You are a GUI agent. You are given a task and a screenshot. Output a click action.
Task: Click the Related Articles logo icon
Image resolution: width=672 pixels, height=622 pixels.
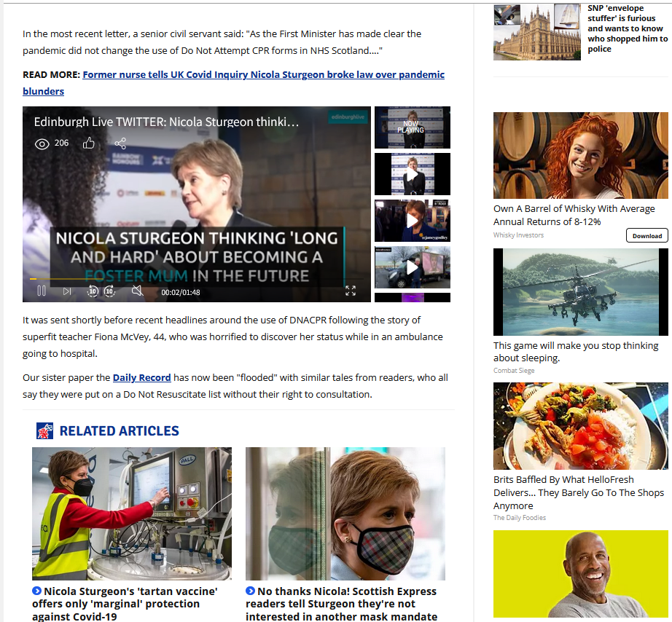pos(45,431)
